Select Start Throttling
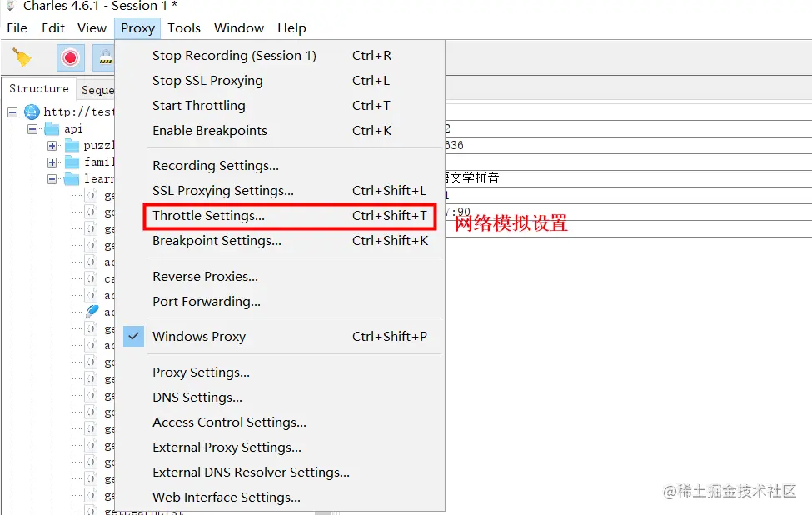Image resolution: width=812 pixels, height=515 pixels. (x=280, y=105)
